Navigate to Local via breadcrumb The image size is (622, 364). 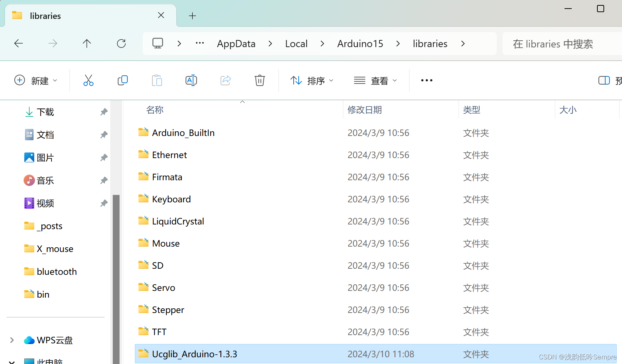(x=296, y=43)
